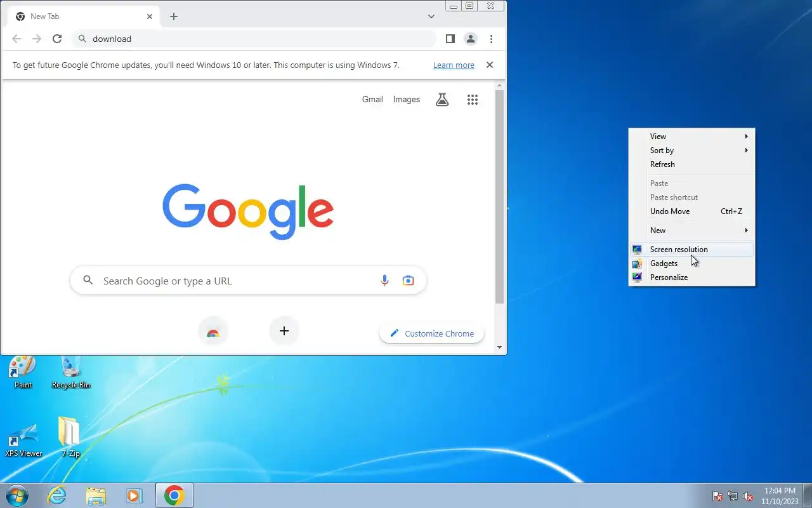Viewport: 812px width, 508px height.
Task: Go back in Chrome navigation
Action: point(16,39)
